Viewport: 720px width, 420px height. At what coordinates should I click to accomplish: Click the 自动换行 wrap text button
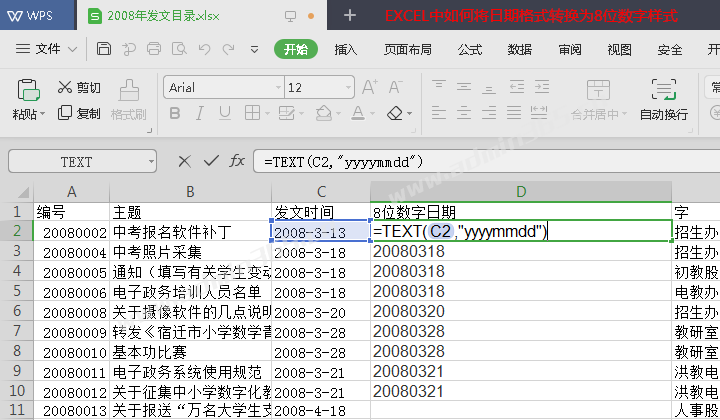point(664,100)
